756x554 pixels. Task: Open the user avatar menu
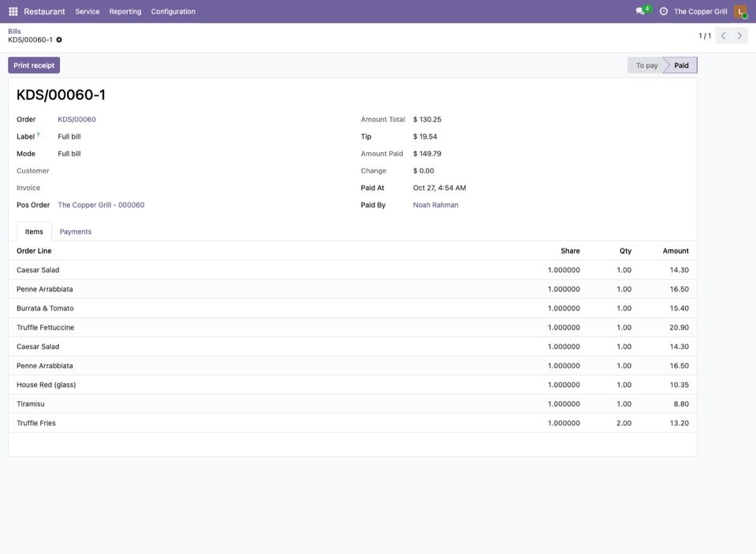(x=740, y=12)
